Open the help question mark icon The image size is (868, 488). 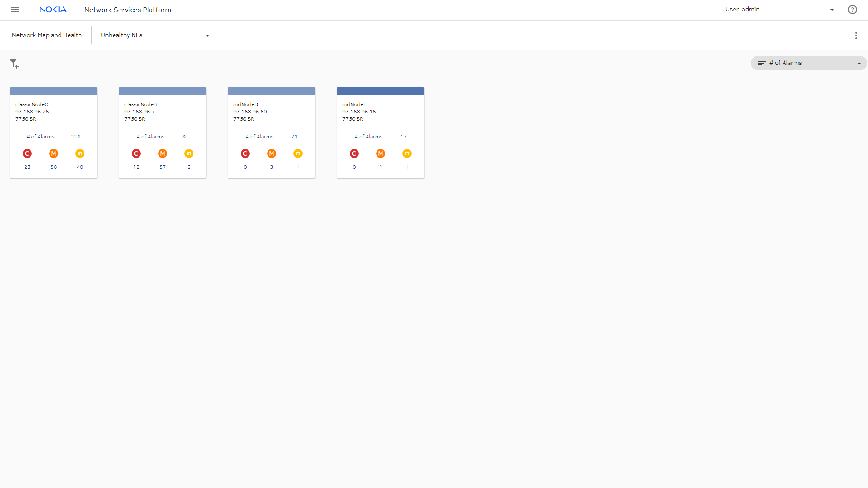[852, 10]
